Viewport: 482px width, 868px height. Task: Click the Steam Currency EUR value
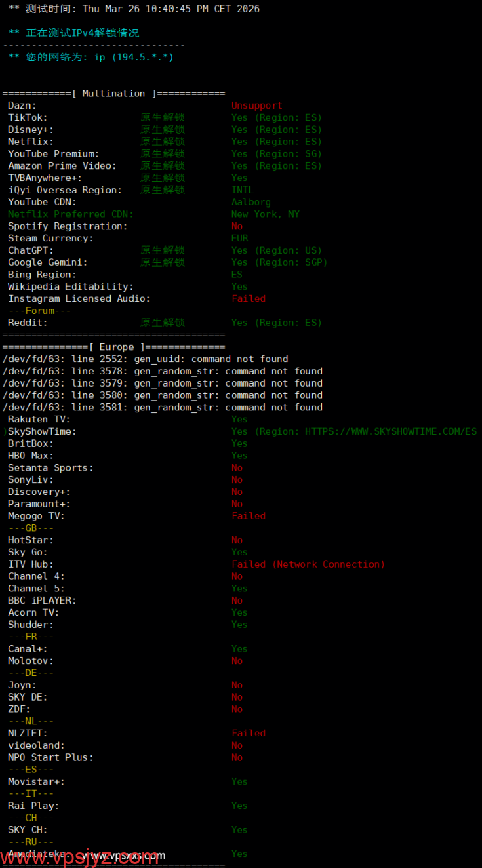[x=239, y=239]
